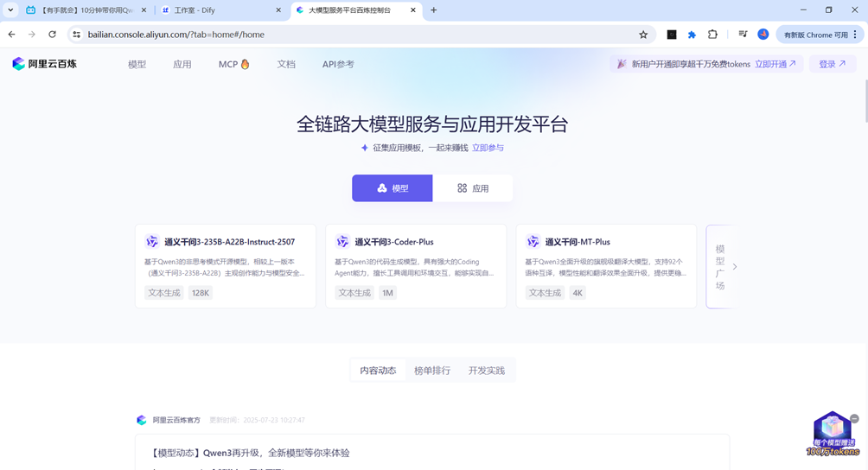Open the 文档 navigation item
This screenshot has width=868, height=470.
[286, 64]
